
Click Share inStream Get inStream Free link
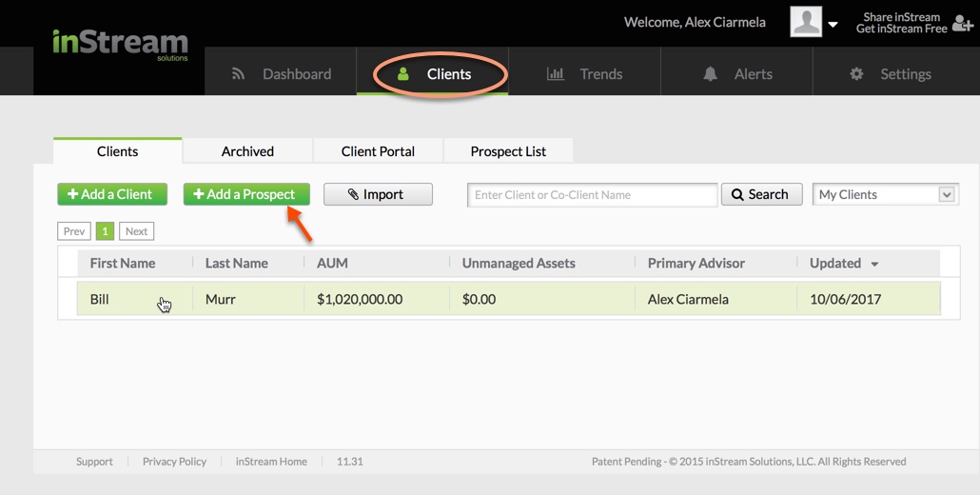coord(901,23)
